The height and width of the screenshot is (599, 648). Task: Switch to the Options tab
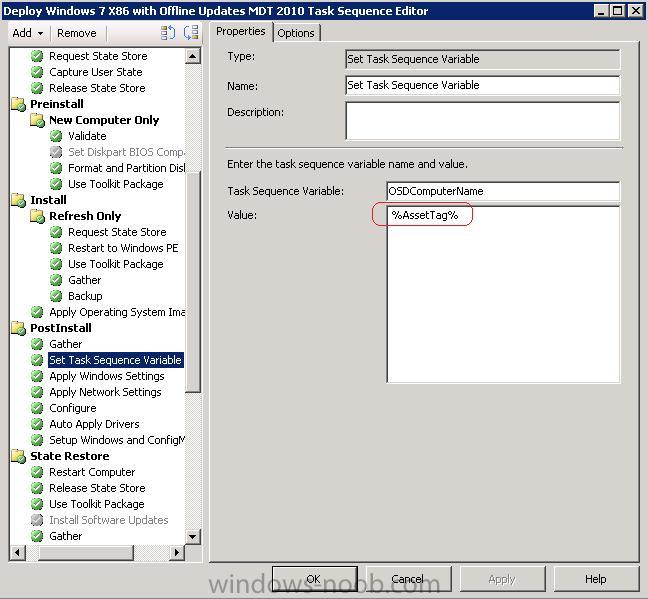point(296,33)
